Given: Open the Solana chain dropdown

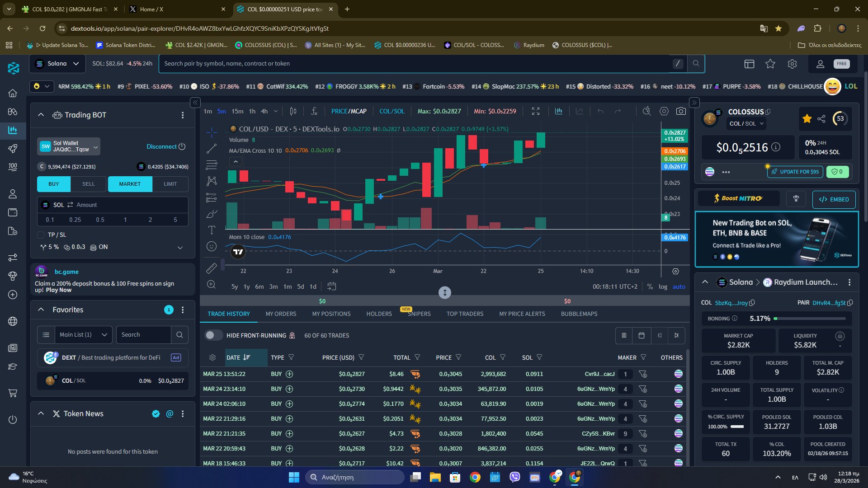Looking at the screenshot, I should coord(57,64).
